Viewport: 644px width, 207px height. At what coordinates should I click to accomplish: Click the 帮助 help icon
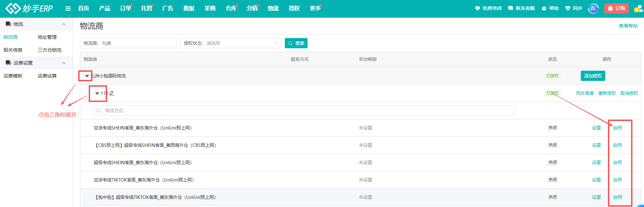pos(544,8)
